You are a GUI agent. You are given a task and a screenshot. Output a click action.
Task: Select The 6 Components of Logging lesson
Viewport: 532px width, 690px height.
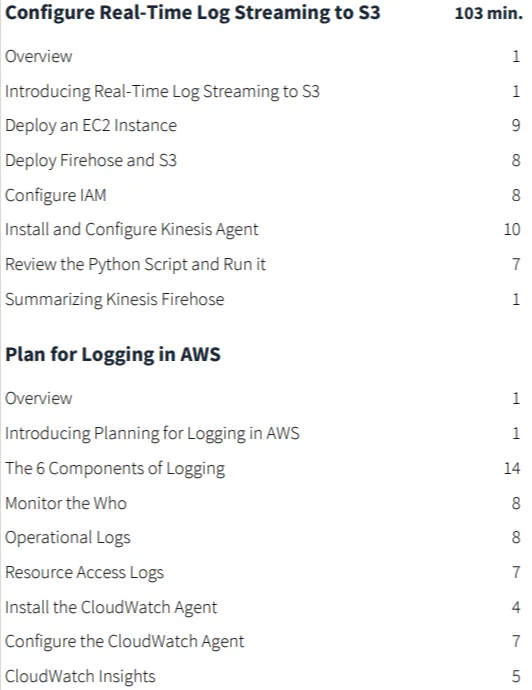(115, 468)
